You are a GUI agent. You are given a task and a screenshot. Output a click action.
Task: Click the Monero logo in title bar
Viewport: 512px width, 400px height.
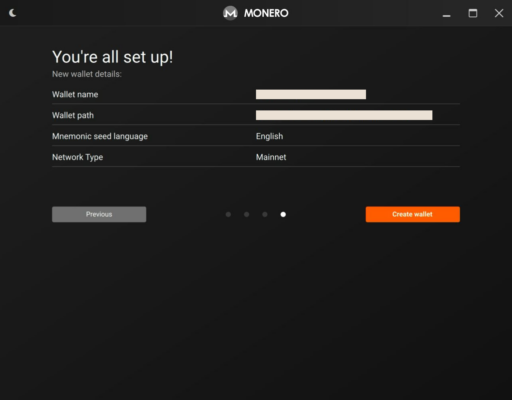click(x=230, y=13)
